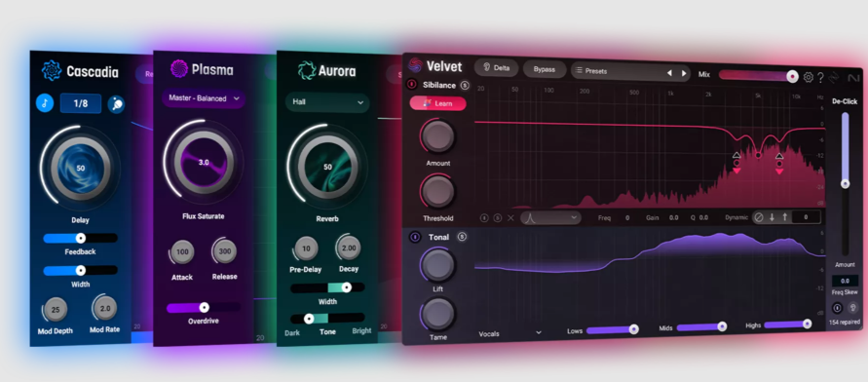The image size is (868, 382).
Task: Click the Gain value field
Action: click(x=674, y=218)
